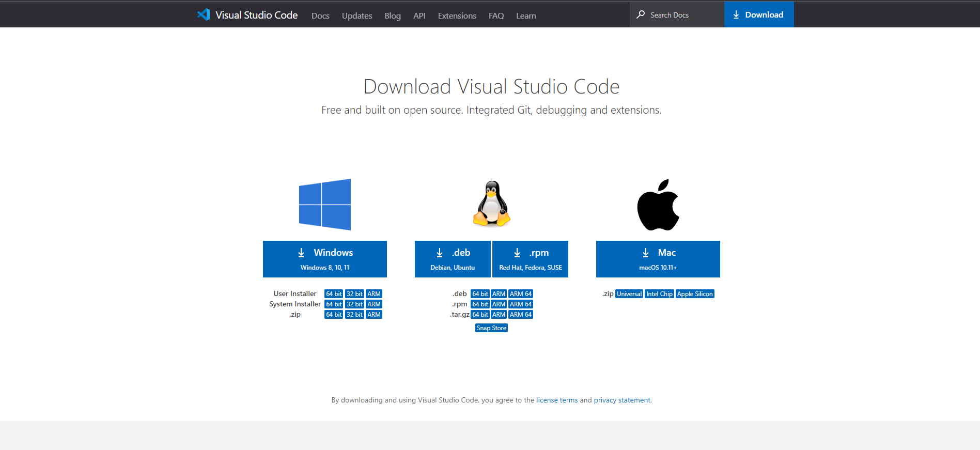Select Mac .zip Intel Chip
This screenshot has width=980, height=450.
(660, 294)
